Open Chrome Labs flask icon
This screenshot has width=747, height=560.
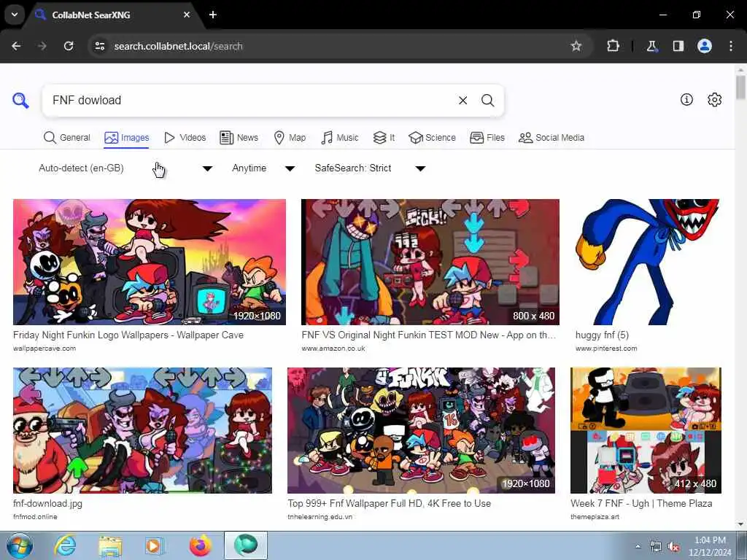[651, 46]
